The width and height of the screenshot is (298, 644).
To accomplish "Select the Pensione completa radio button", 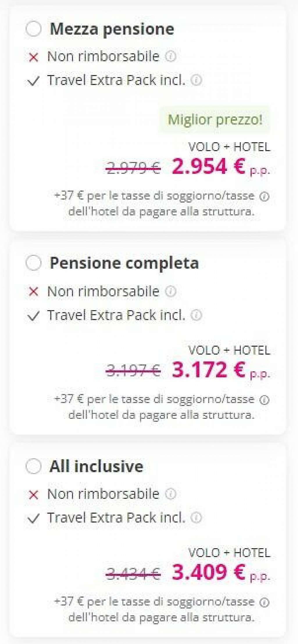I will (33, 262).
